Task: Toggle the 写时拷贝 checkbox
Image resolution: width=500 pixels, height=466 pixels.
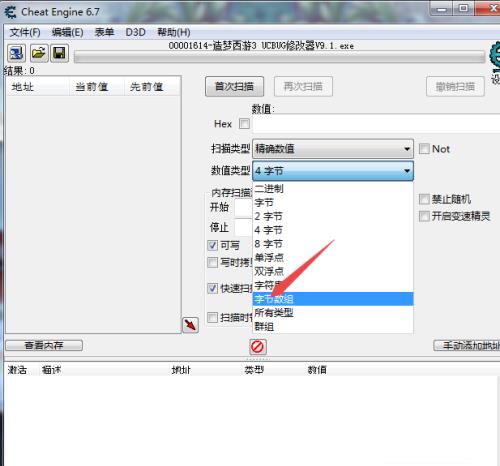Action: (213, 263)
